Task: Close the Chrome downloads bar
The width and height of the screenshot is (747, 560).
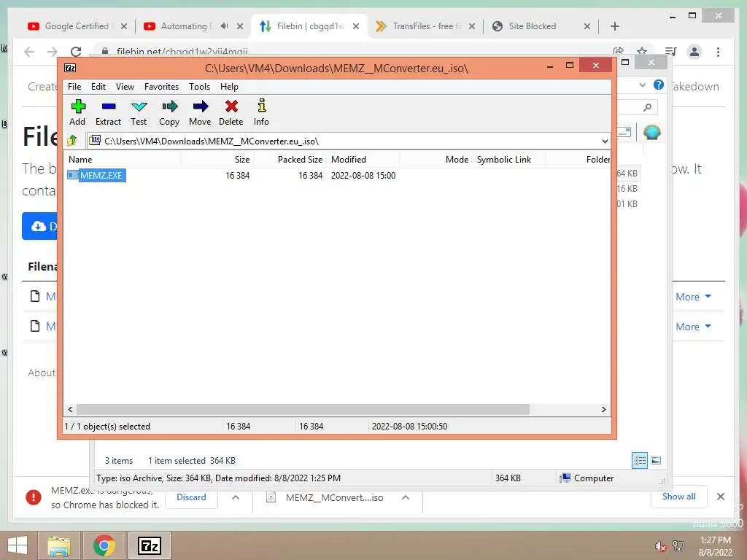Action: coord(720,497)
